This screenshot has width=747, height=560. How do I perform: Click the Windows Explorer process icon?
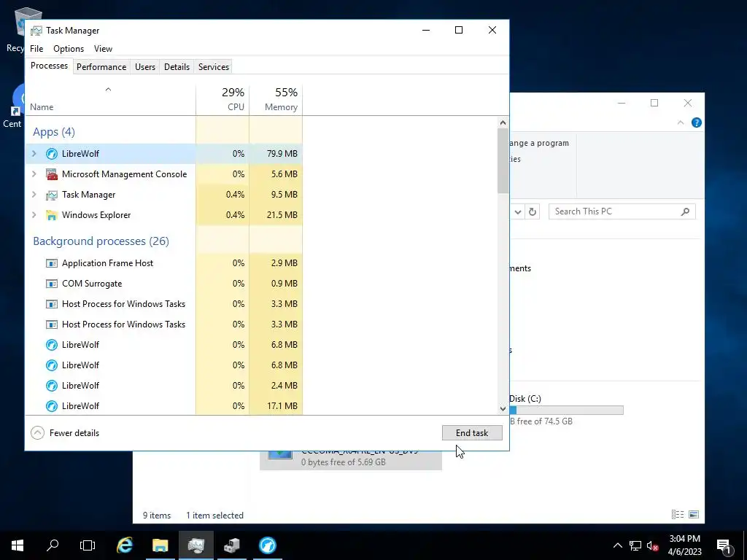52,215
